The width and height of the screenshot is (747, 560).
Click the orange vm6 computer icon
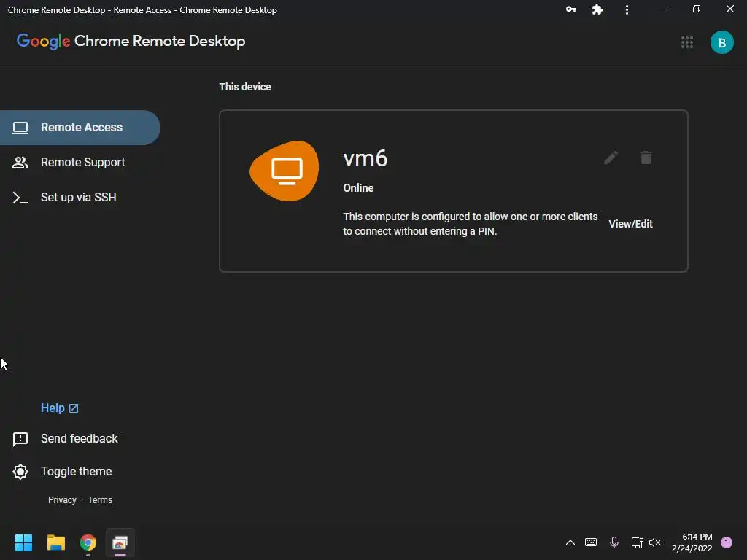click(285, 171)
